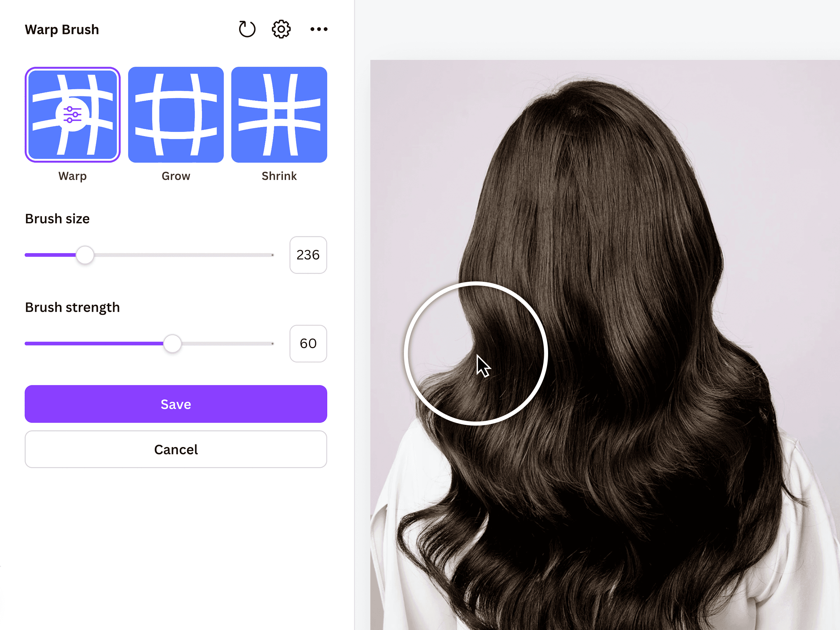Click the adjustment sliders icon on Warp tile
This screenshot has width=840, height=630.
pyautogui.click(x=72, y=115)
